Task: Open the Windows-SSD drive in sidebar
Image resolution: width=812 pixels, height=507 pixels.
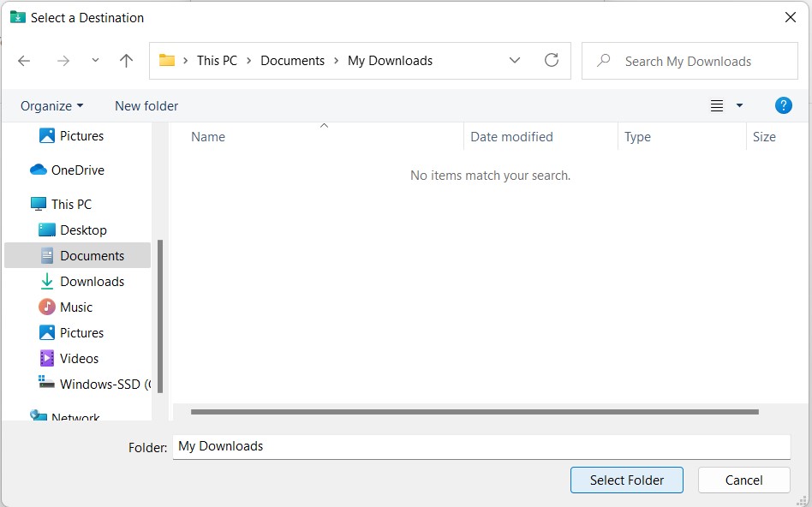Action: (98, 385)
